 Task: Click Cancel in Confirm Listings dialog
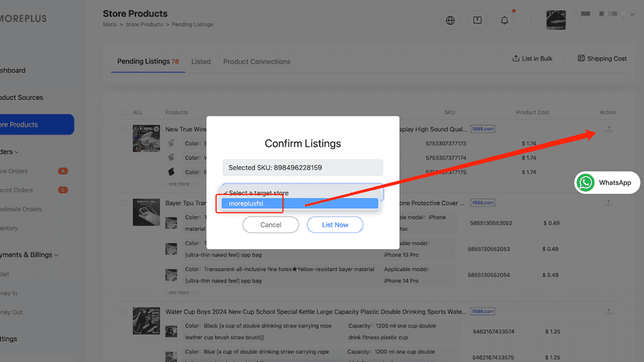pos(271,225)
